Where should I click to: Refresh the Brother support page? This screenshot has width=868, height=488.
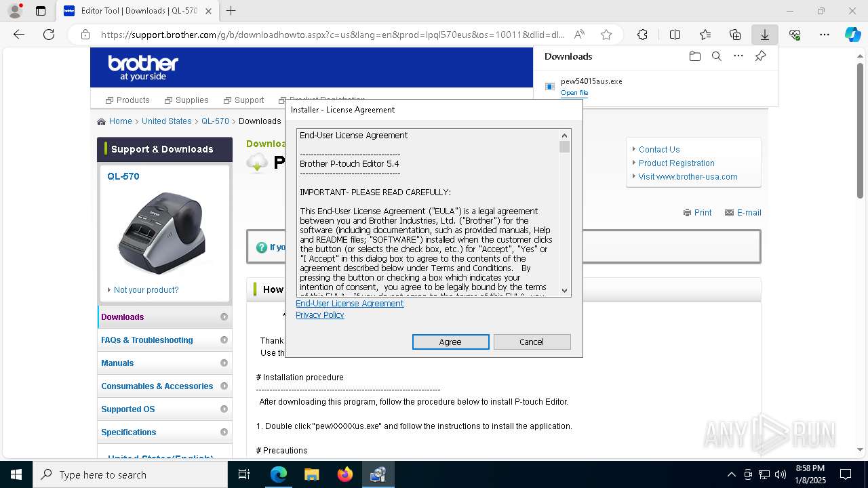49,35
